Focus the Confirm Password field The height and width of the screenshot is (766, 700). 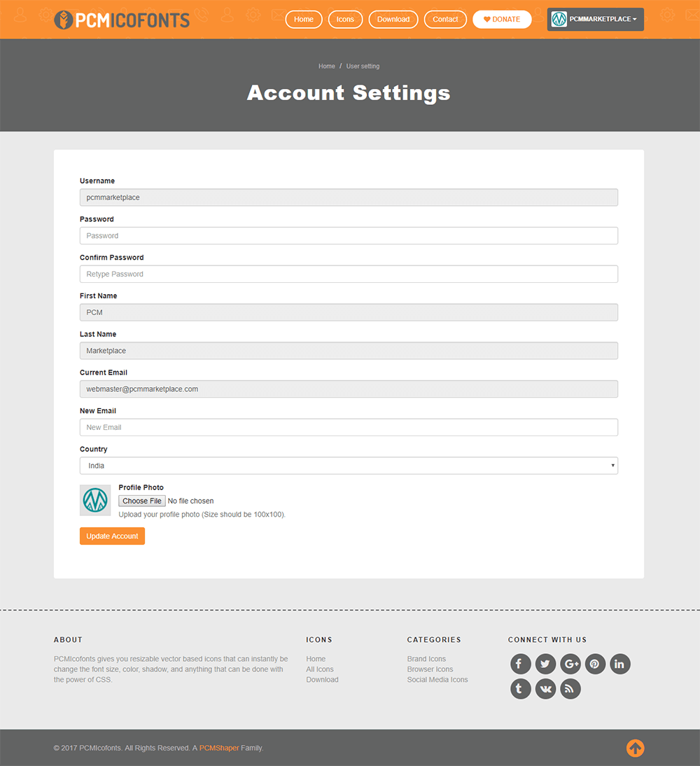(x=349, y=274)
